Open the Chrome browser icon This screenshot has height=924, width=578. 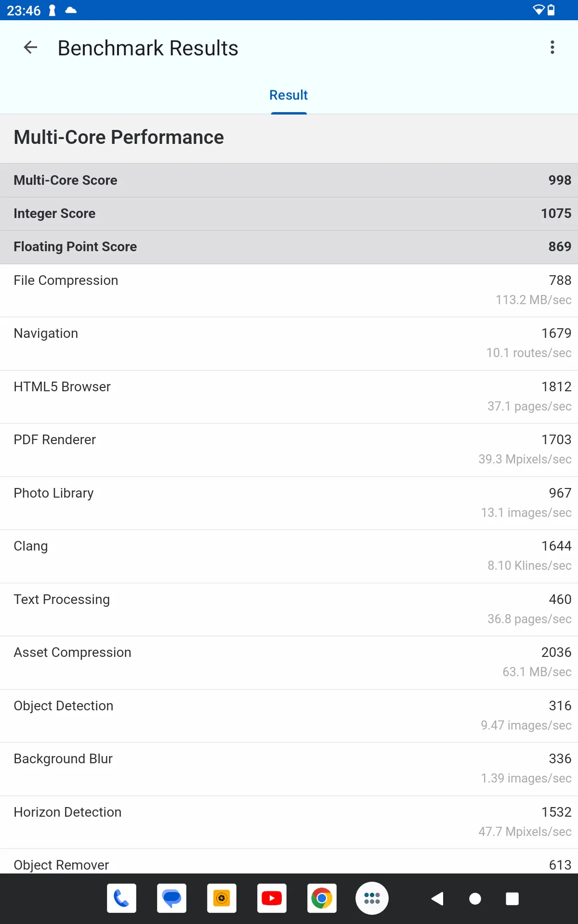click(322, 898)
